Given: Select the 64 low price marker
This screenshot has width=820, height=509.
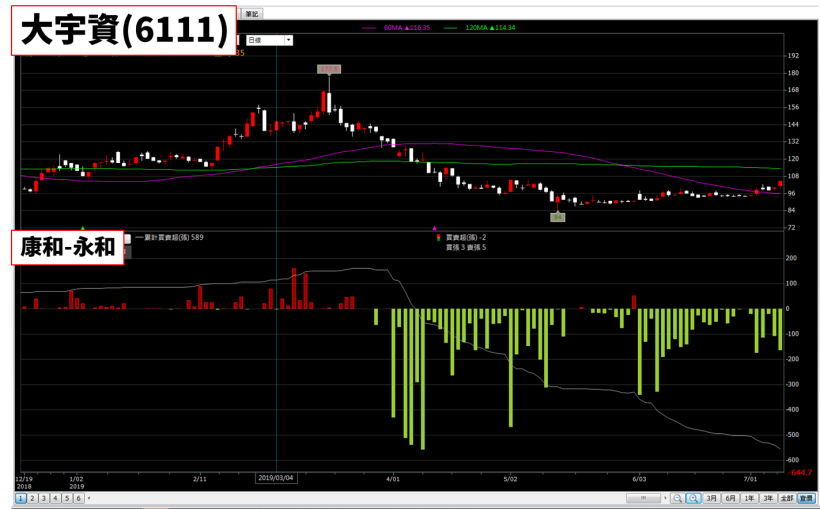Looking at the screenshot, I should (x=557, y=217).
